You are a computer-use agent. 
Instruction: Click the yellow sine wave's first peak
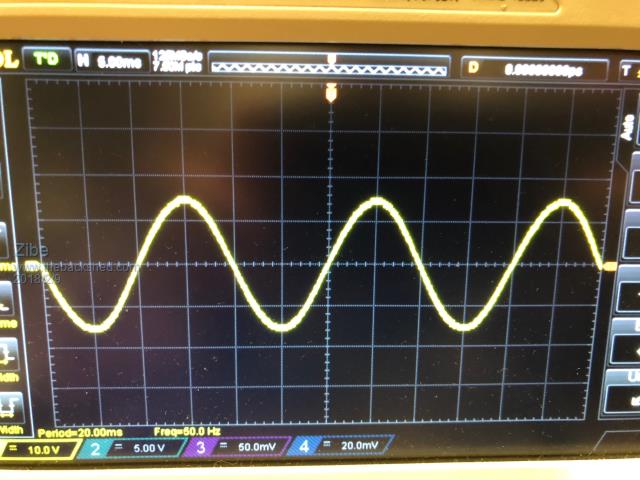coord(185,200)
